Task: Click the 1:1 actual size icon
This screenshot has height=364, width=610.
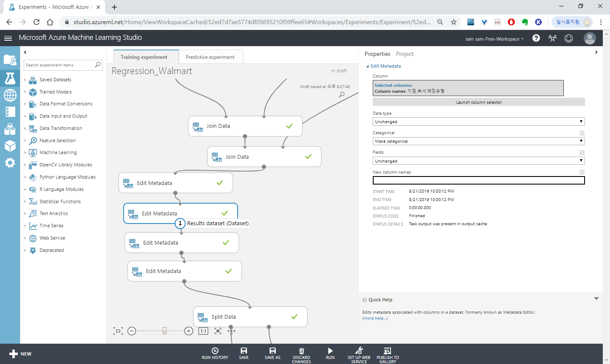Action: (x=203, y=331)
